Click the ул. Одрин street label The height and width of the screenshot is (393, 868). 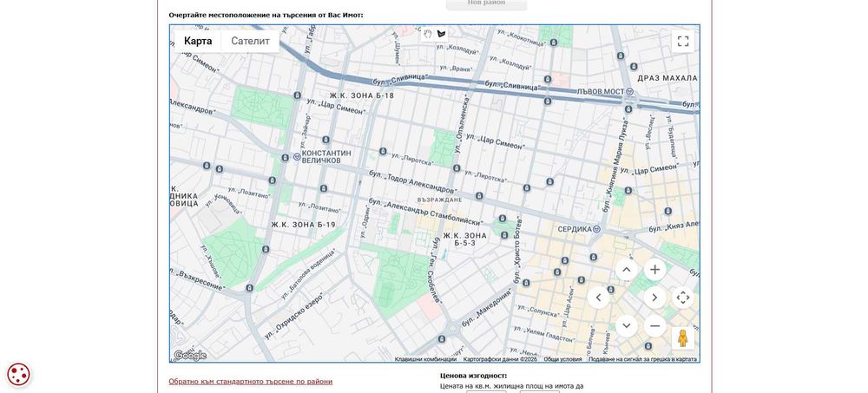[365, 221]
